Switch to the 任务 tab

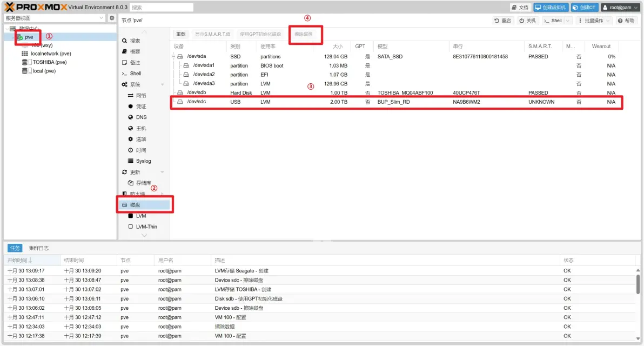(x=14, y=248)
